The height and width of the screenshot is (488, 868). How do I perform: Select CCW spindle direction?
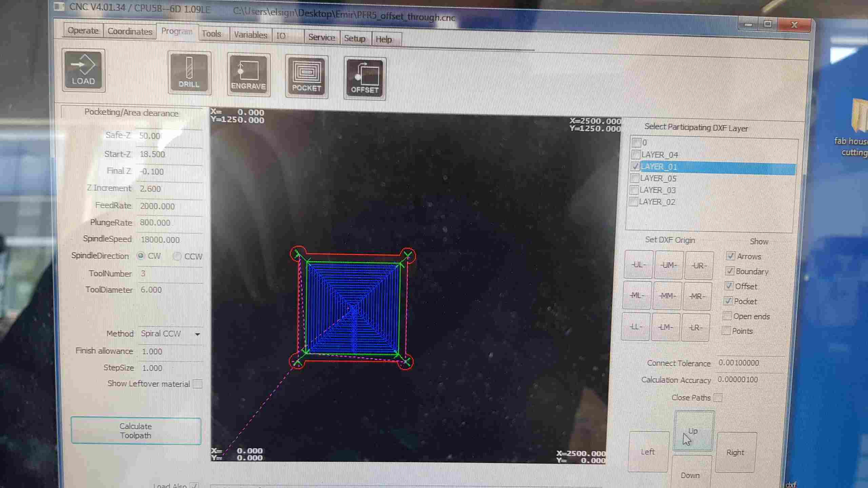coord(177,256)
